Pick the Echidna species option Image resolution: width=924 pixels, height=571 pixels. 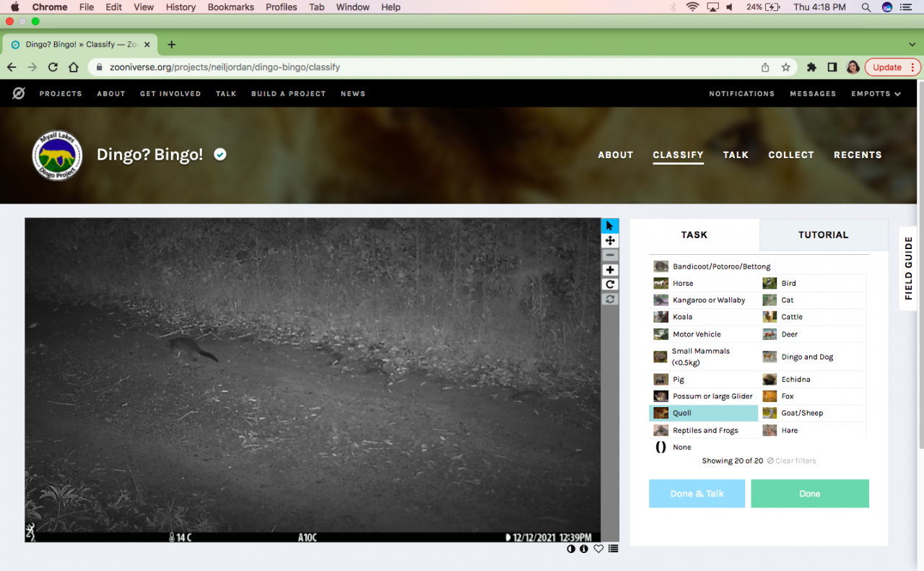coord(812,380)
